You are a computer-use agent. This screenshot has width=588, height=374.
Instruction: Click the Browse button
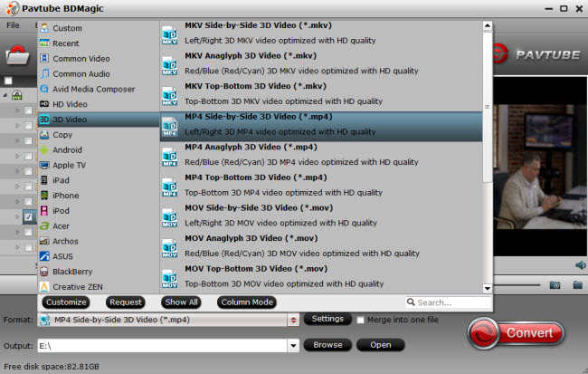[x=327, y=345]
